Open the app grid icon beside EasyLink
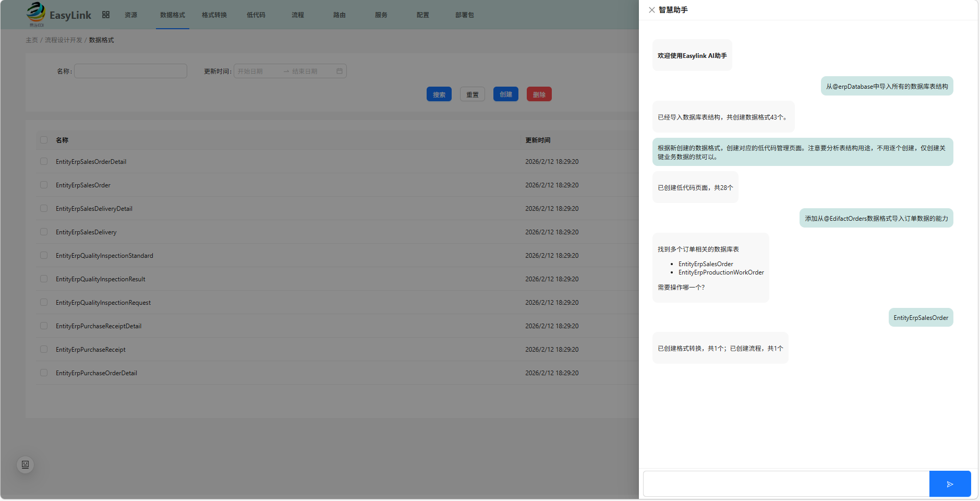Viewport: 980px width, 501px height. pyautogui.click(x=106, y=15)
